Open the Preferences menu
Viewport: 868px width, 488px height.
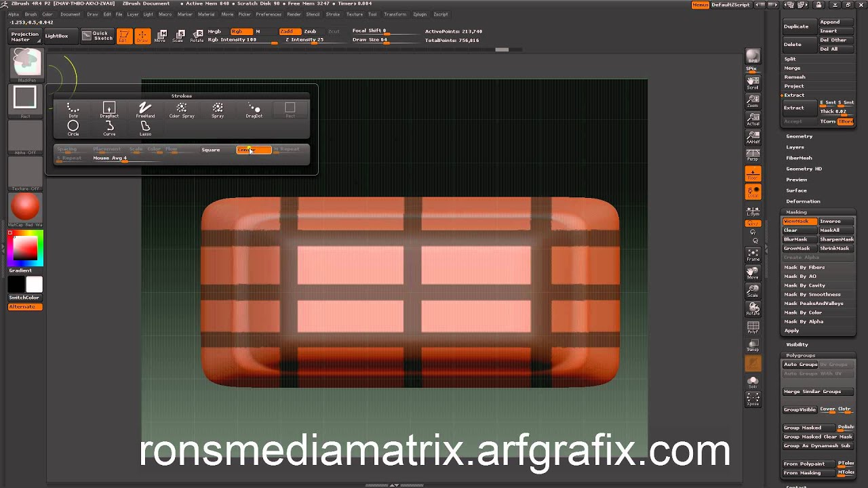(x=269, y=14)
